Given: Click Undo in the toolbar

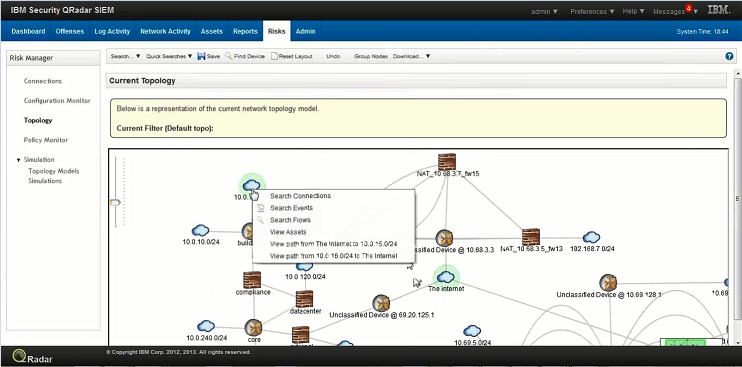Looking at the screenshot, I should point(333,56).
